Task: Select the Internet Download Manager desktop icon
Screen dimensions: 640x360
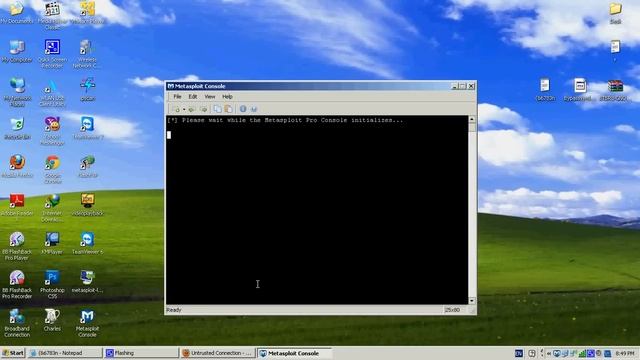Action: point(52,207)
